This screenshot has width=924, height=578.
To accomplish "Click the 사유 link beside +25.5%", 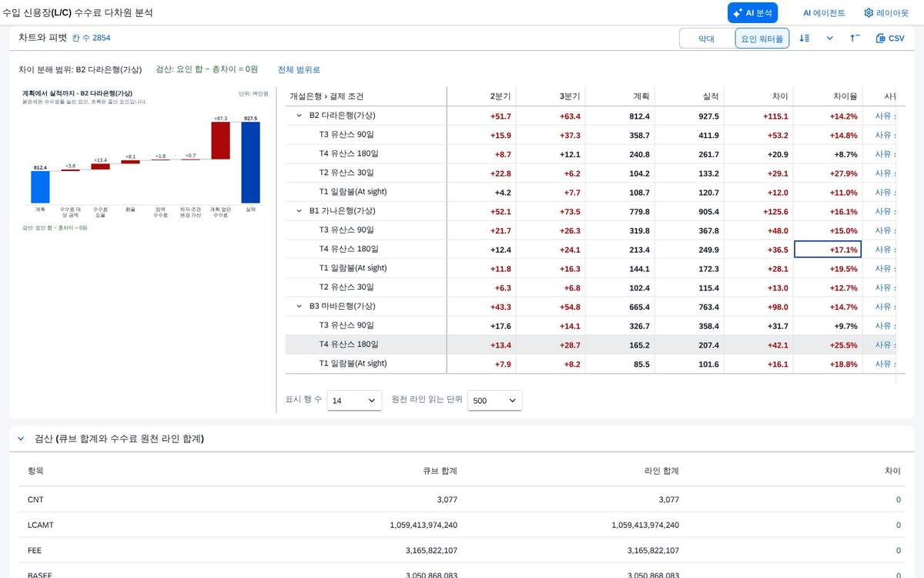I will tap(885, 344).
